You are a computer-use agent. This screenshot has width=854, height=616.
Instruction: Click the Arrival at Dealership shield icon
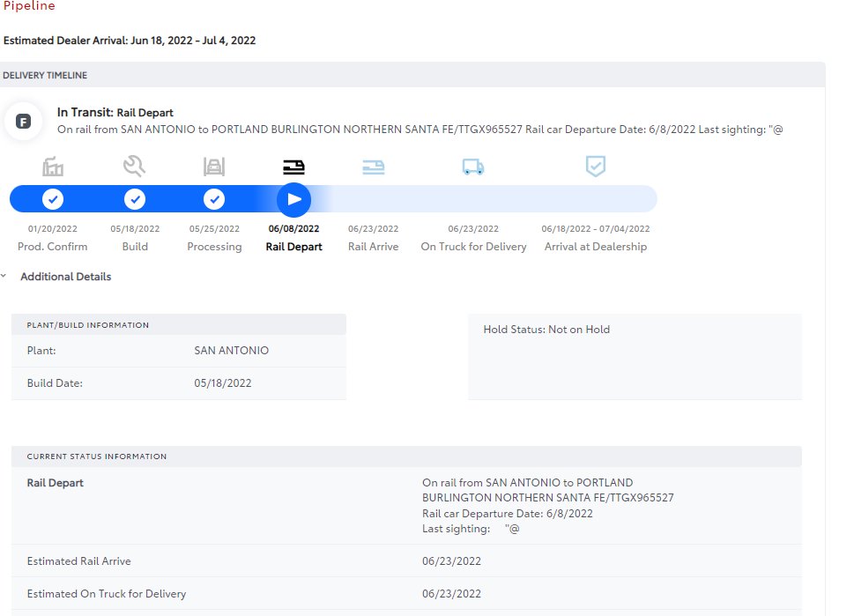(x=595, y=167)
